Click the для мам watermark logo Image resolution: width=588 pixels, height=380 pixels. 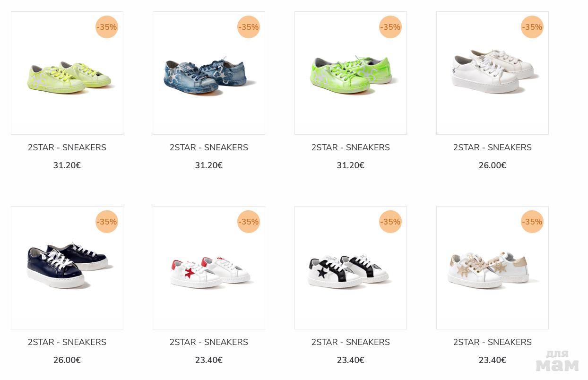coord(557,361)
